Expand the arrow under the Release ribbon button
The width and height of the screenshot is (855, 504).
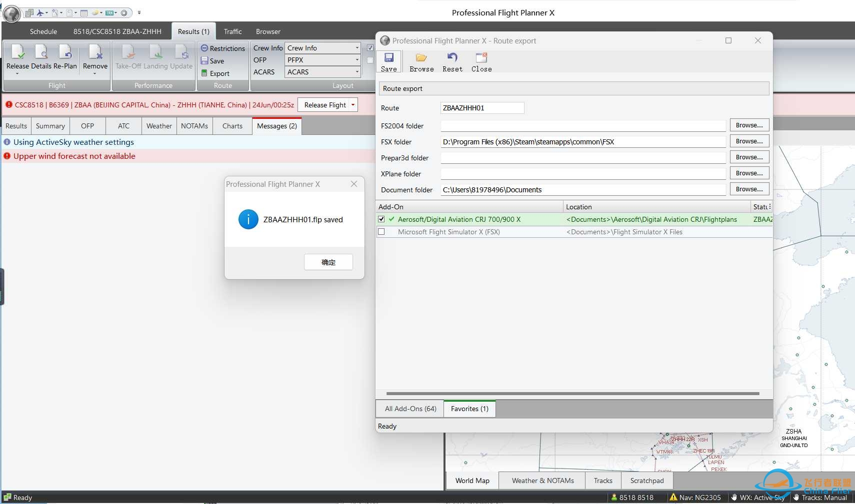click(x=17, y=74)
